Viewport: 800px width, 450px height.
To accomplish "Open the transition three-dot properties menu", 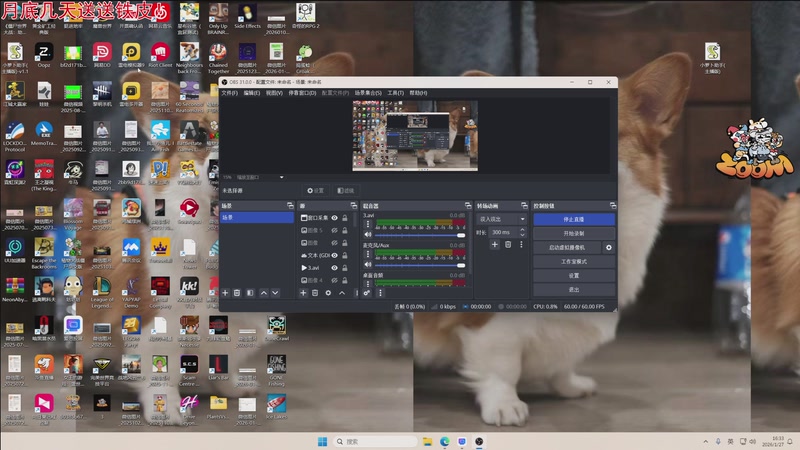I will pos(521,245).
